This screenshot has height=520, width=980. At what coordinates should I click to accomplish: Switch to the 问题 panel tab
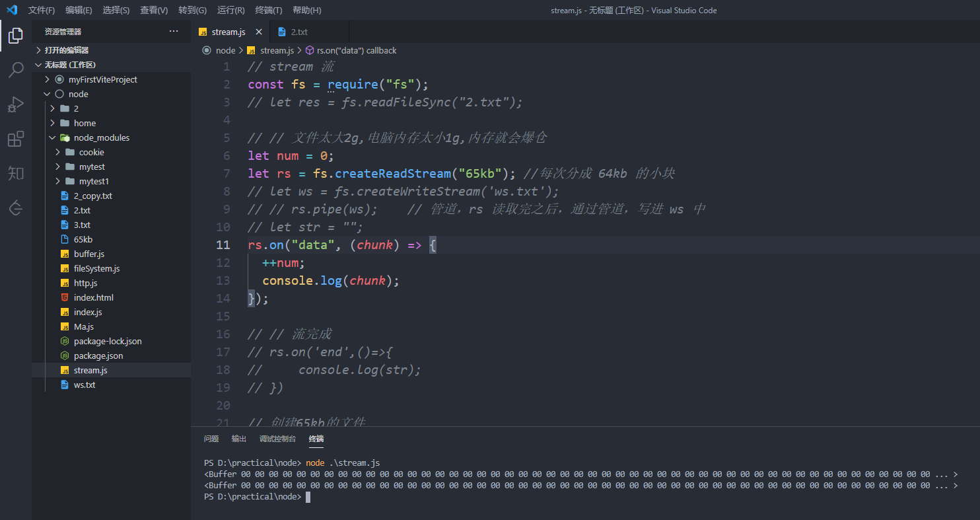point(211,439)
